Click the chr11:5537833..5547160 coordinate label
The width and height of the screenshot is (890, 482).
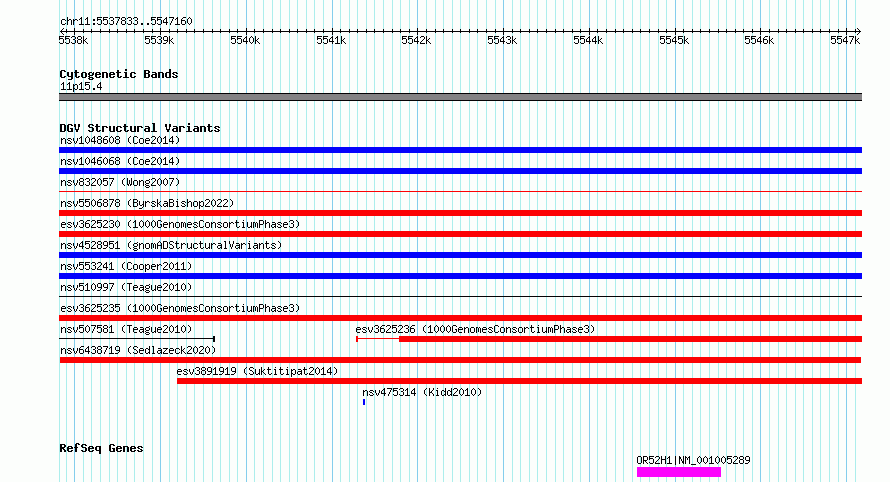126,21
